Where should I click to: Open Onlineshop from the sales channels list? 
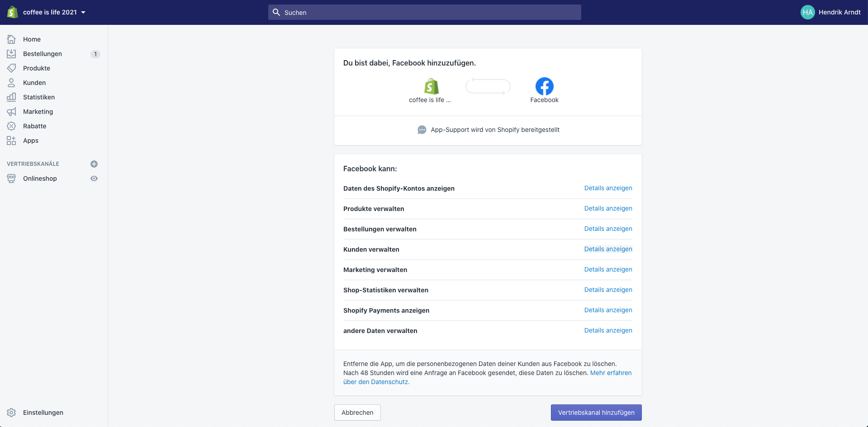coord(40,178)
